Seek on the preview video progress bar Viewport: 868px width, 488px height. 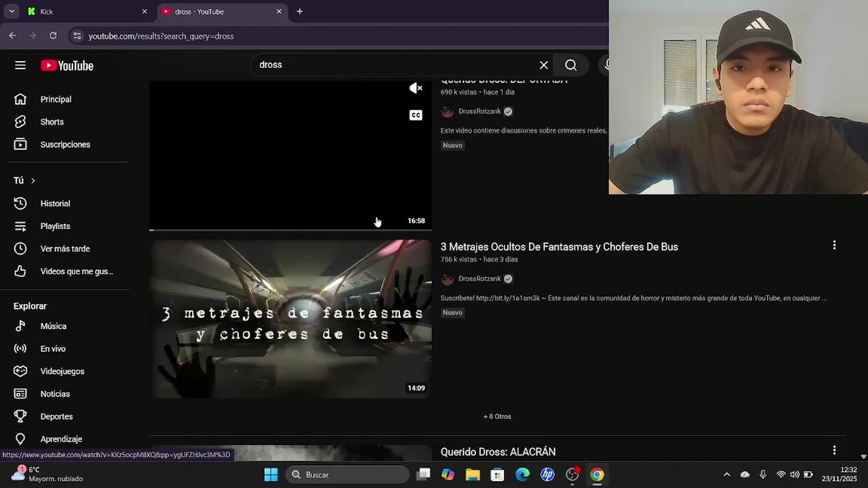pos(290,230)
